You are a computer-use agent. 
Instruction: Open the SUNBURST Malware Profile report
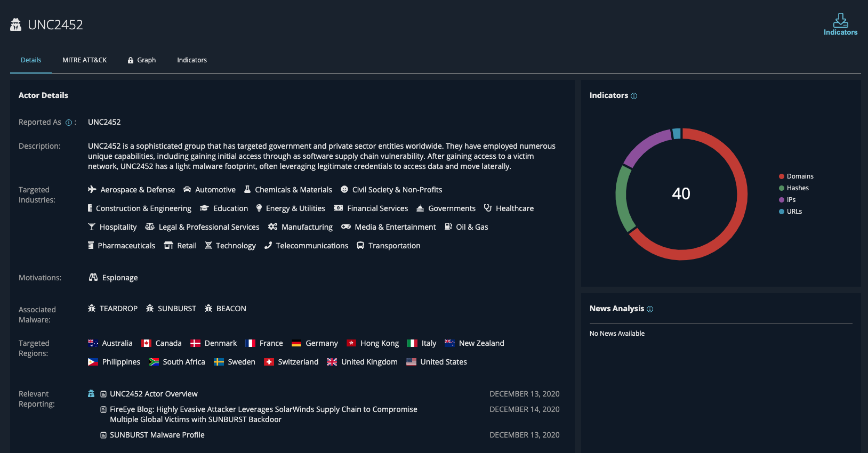tap(157, 435)
